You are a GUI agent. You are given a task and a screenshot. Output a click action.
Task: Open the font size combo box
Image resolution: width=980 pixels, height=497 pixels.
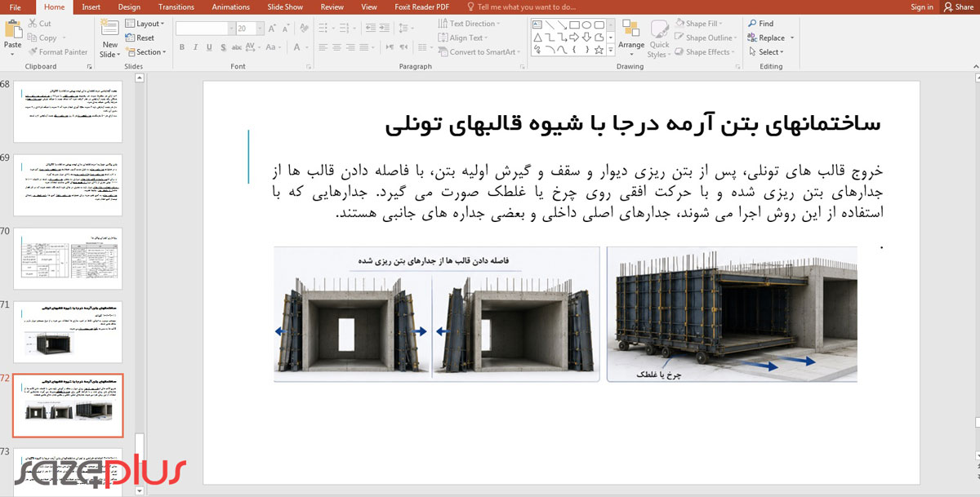coord(252,29)
